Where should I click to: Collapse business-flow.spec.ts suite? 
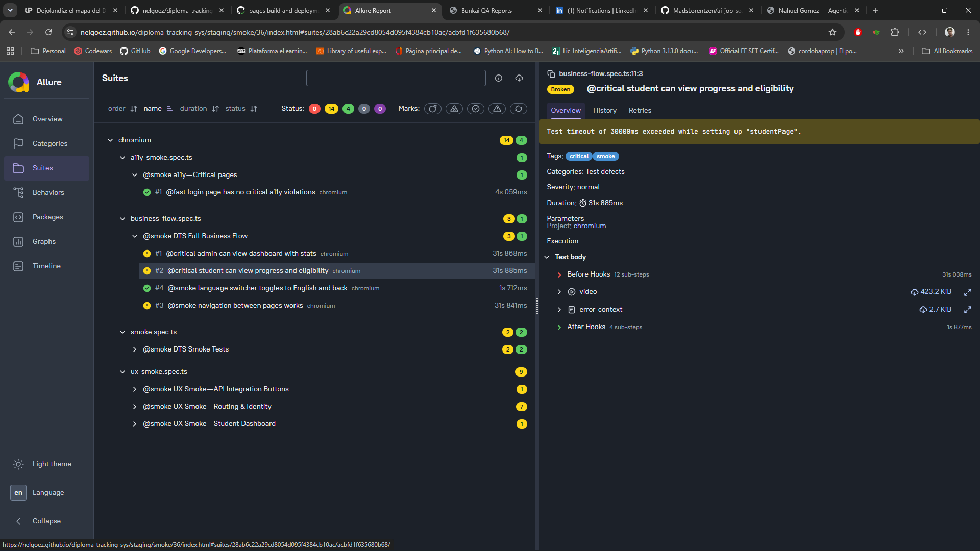coord(122,219)
